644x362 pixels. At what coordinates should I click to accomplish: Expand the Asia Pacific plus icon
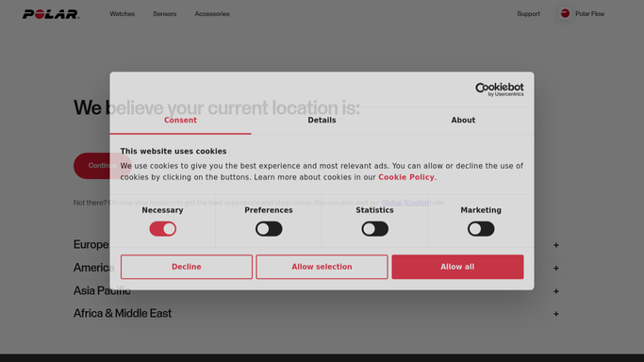(556, 291)
